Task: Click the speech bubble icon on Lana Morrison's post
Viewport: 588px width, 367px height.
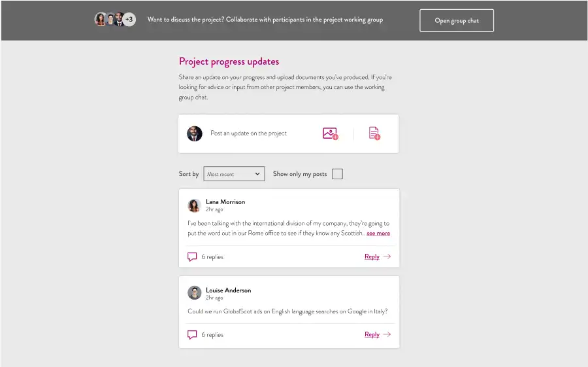Action: (192, 257)
